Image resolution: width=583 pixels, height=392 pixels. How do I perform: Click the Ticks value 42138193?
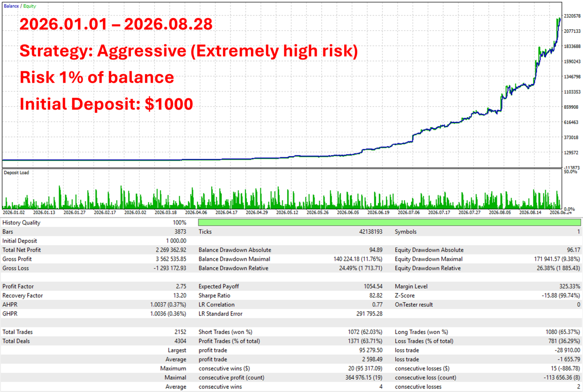point(370,232)
